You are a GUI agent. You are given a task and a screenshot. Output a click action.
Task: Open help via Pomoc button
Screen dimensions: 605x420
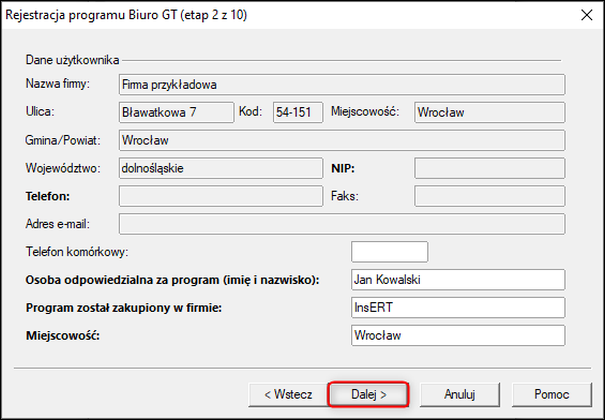[551, 394]
